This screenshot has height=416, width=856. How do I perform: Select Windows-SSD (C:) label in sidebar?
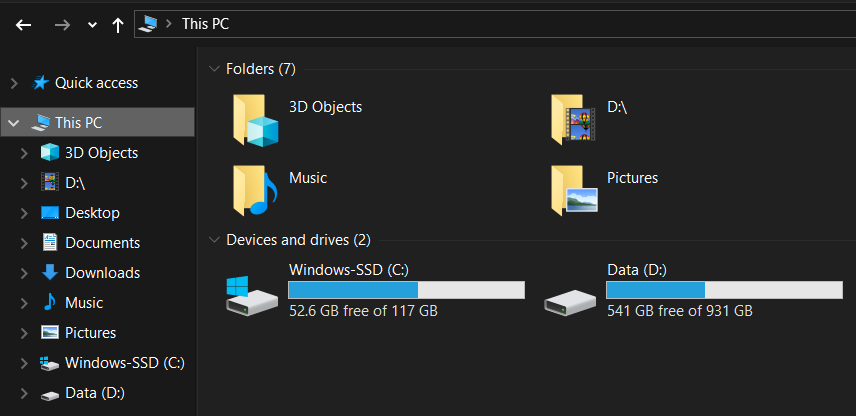pos(124,363)
